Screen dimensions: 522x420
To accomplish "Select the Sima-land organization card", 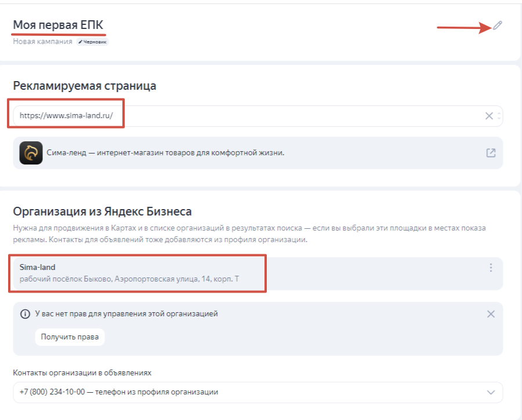I will [258, 273].
